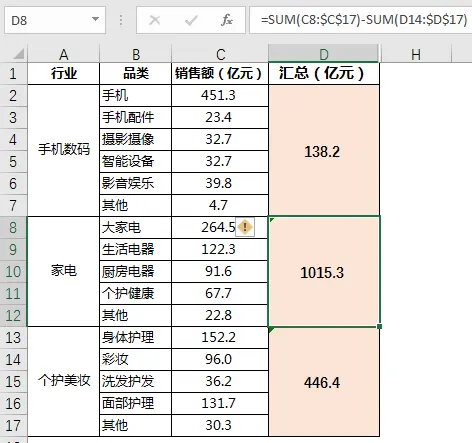Click the 身体护理 cell
Screen dimensions: 472x443
click(x=136, y=337)
